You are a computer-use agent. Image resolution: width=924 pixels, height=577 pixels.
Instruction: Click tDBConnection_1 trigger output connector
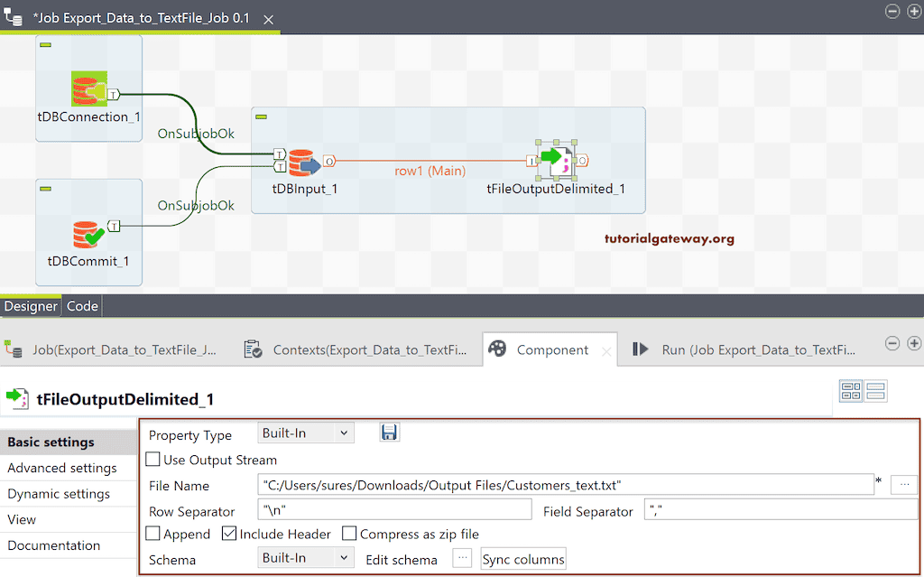click(x=113, y=95)
